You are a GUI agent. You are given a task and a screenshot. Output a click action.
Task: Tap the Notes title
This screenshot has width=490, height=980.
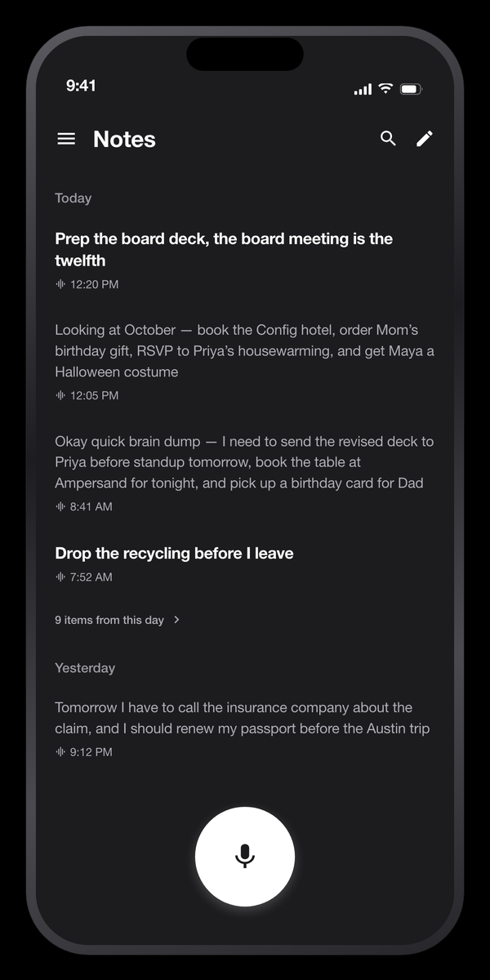click(124, 139)
